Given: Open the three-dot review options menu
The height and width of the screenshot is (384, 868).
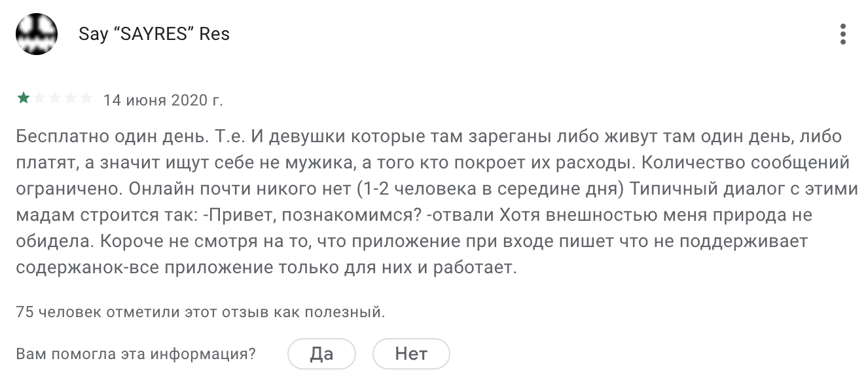Looking at the screenshot, I should 843,33.
